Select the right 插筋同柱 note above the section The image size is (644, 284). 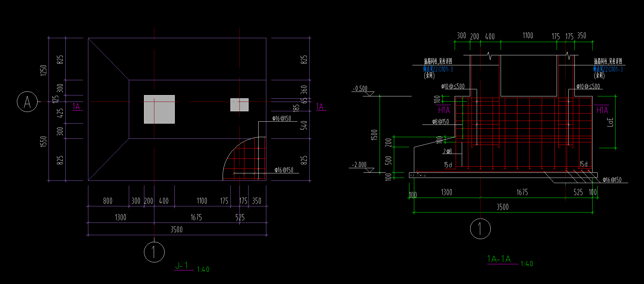click(x=608, y=61)
